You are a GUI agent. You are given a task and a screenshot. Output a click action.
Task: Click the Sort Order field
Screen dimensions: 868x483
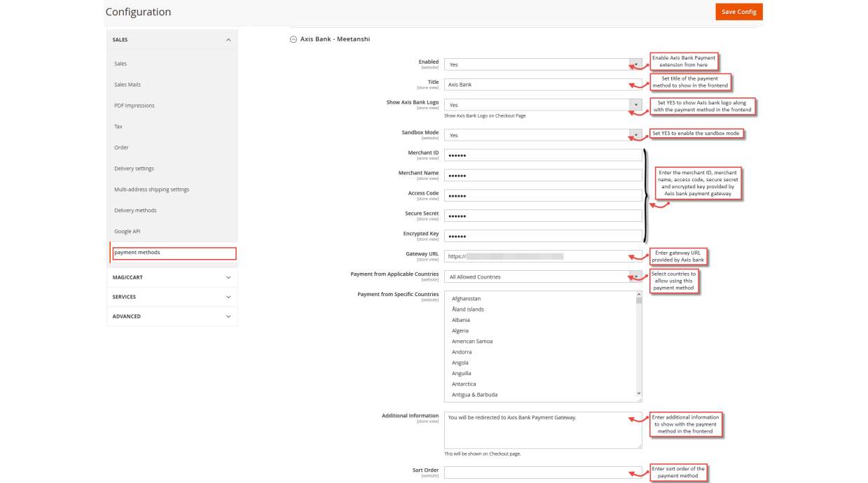543,472
